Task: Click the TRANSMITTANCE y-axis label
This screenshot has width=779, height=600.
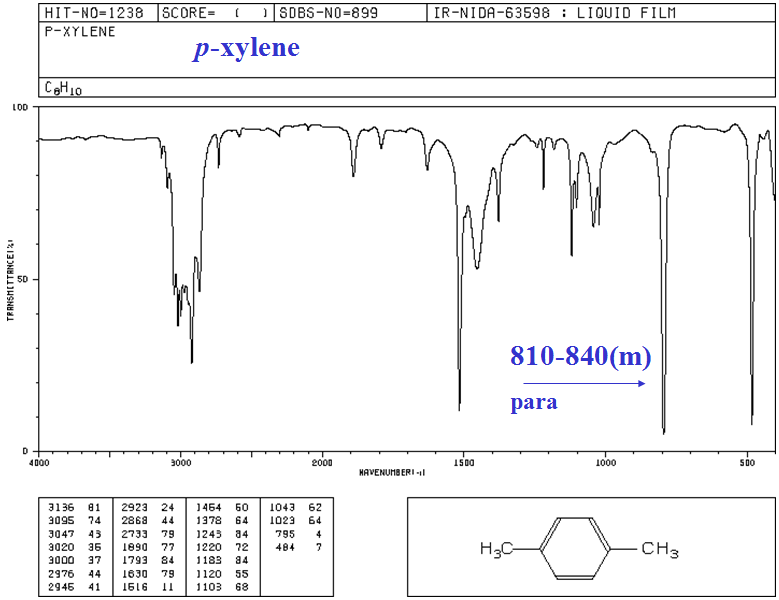Action: pos(10,280)
